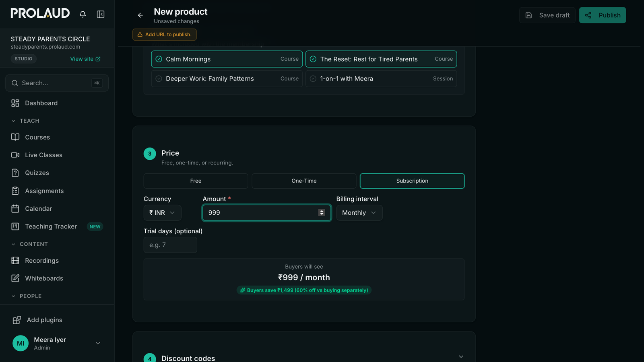
Task: Choose the Subscription pricing option
Action: tap(412, 181)
